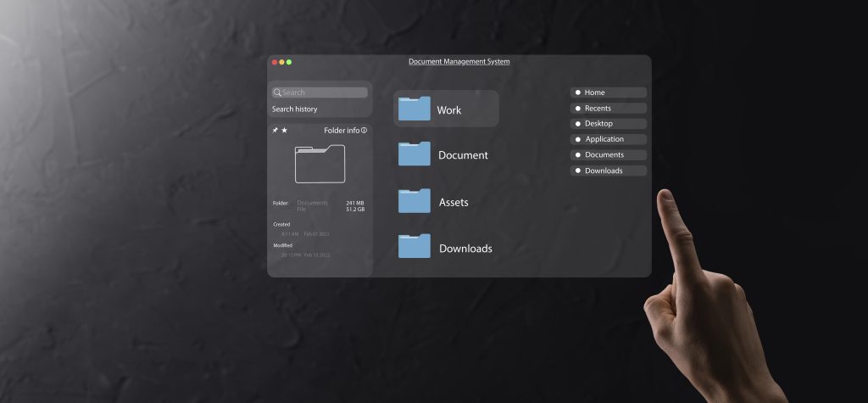Show the Search history

295,109
